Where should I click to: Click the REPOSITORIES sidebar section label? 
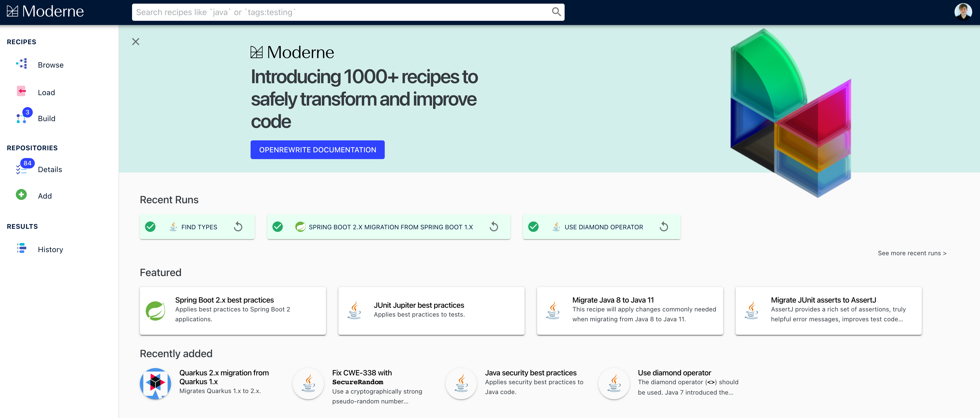(x=32, y=148)
